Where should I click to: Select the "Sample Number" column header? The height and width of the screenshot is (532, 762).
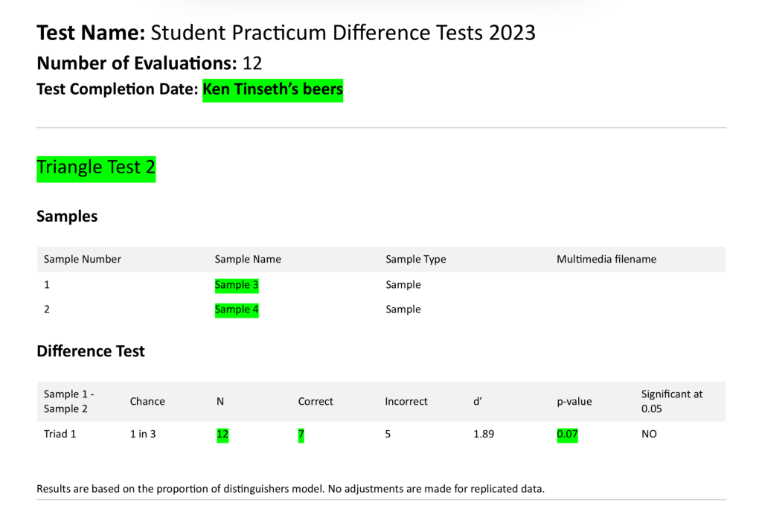click(83, 259)
